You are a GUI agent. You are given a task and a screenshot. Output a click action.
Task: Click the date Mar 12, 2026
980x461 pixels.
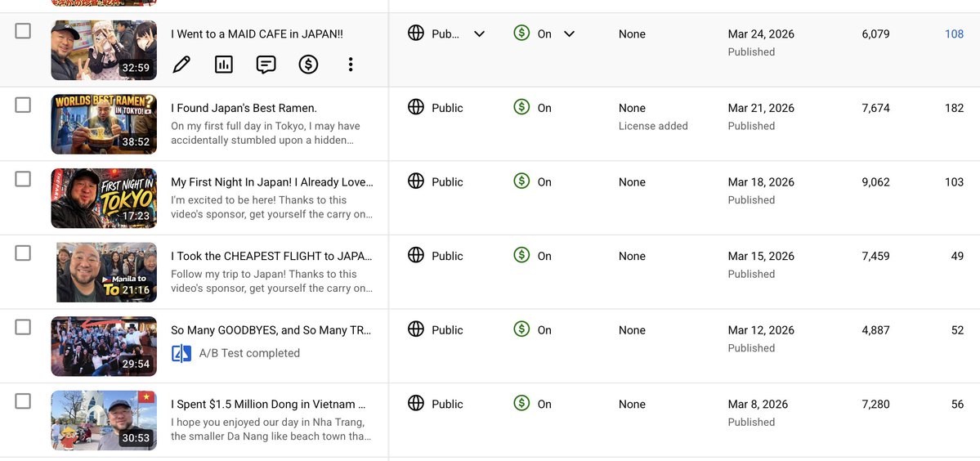(x=761, y=330)
